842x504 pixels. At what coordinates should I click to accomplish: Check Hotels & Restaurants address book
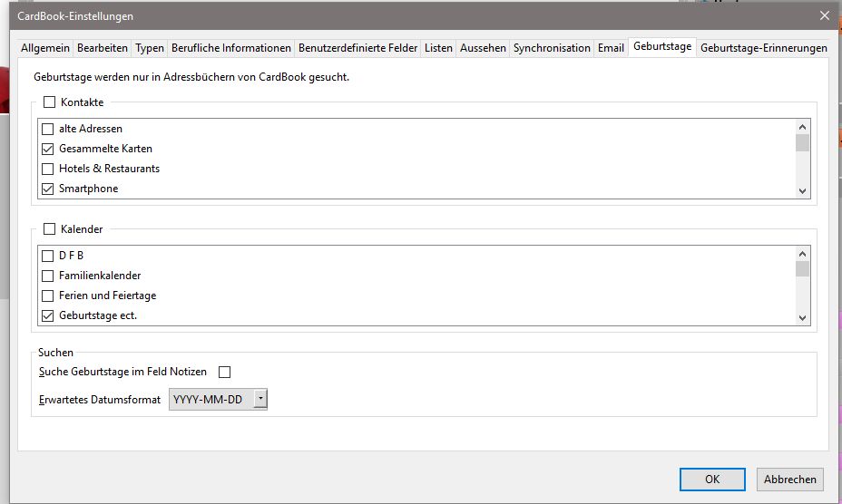[x=48, y=169]
